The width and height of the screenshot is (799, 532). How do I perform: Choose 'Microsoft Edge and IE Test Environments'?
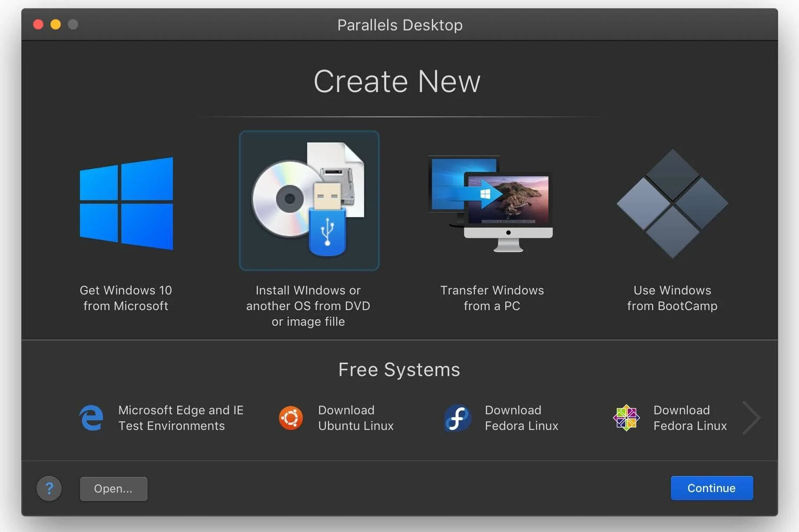coord(181,418)
